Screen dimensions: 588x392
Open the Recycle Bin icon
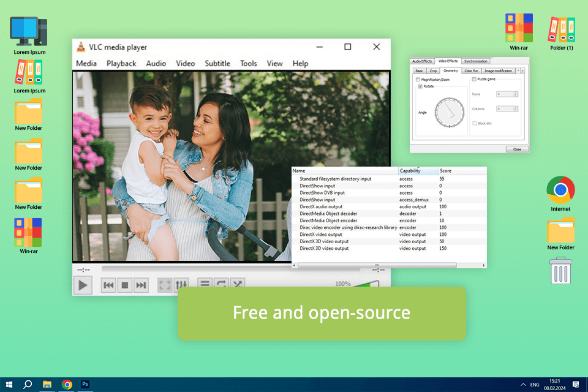pyautogui.click(x=560, y=271)
